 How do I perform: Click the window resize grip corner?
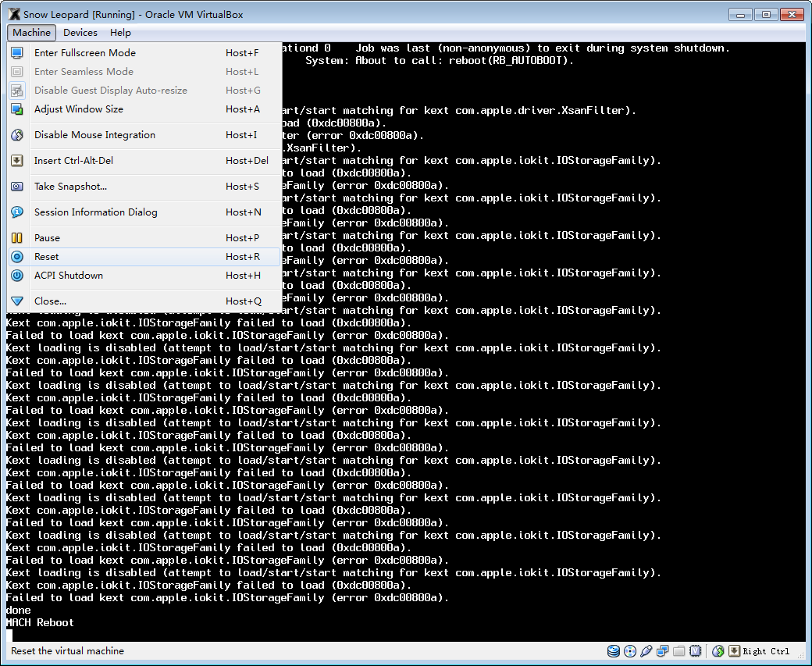tap(802, 656)
